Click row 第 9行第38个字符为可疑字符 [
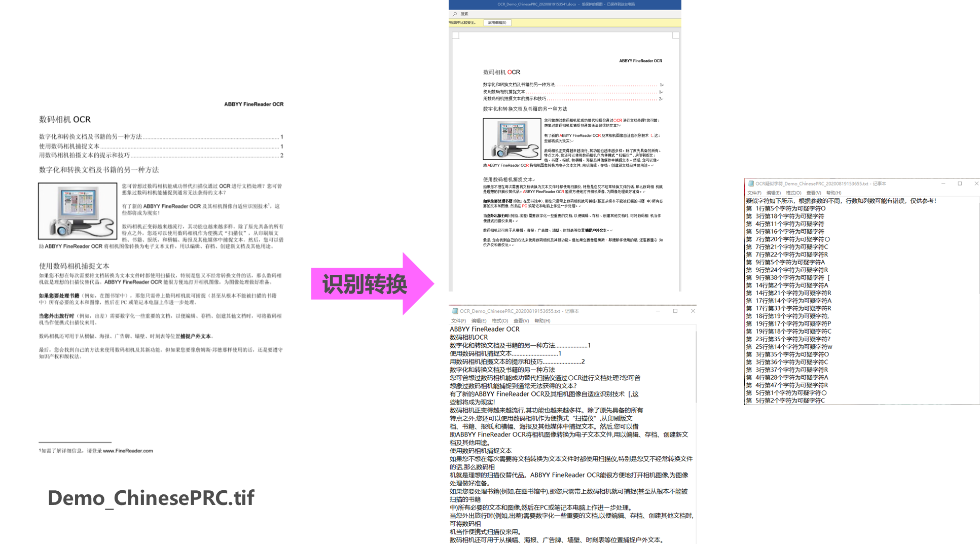Viewport: 980px width, 544px height. (788, 278)
